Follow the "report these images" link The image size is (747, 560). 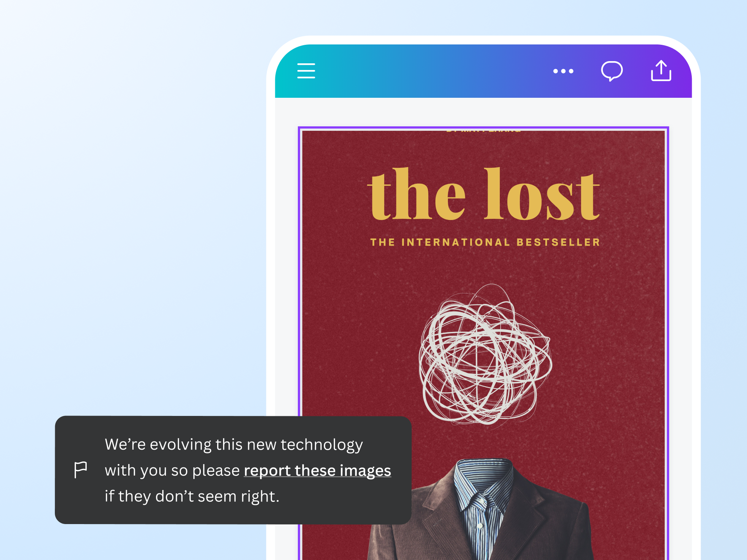pyautogui.click(x=317, y=470)
